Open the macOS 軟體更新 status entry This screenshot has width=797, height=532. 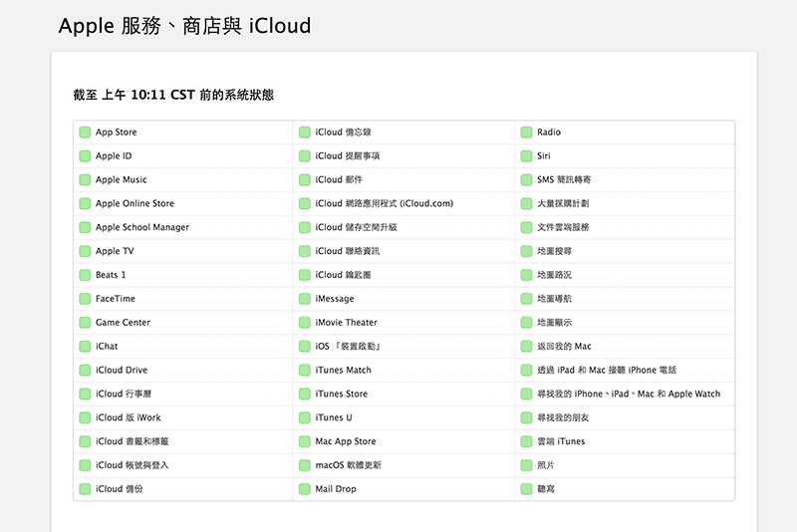click(x=348, y=465)
